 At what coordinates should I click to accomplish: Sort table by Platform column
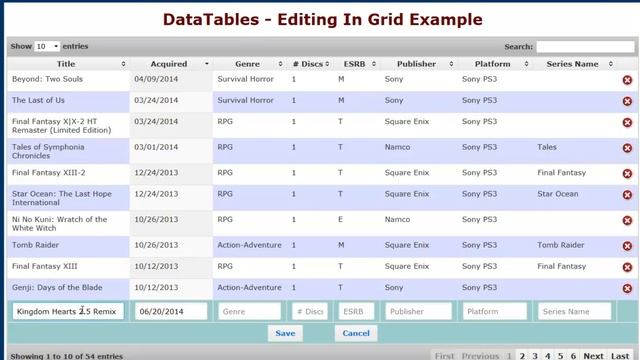[495, 64]
